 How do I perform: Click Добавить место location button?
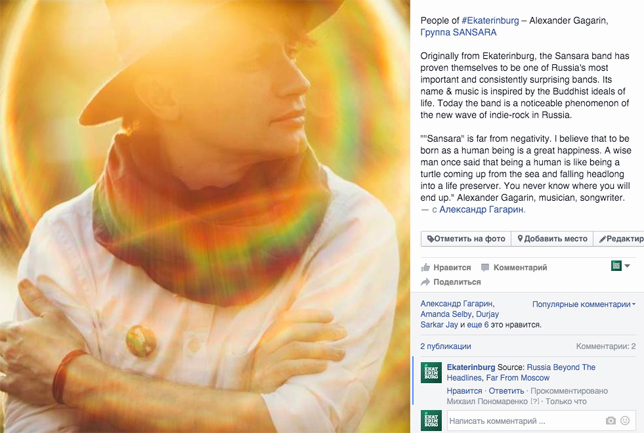(x=552, y=239)
